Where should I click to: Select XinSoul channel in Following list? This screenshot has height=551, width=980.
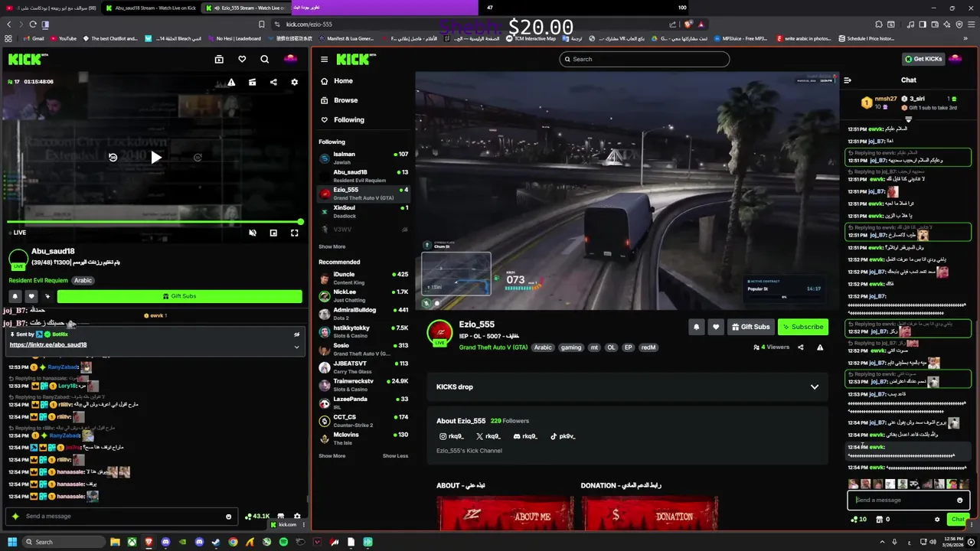point(364,211)
